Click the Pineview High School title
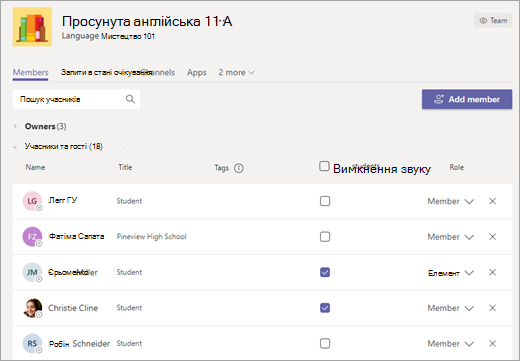The image size is (520, 361). pyautogui.click(x=152, y=237)
